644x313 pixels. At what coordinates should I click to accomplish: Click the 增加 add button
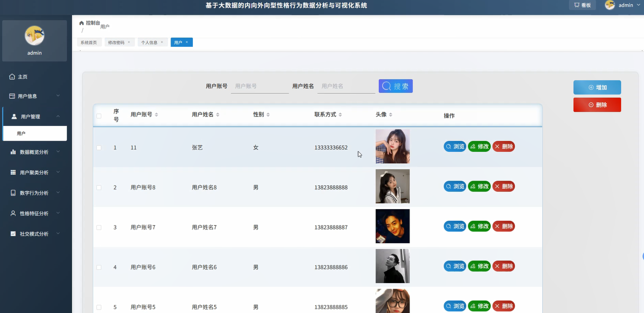pyautogui.click(x=597, y=87)
